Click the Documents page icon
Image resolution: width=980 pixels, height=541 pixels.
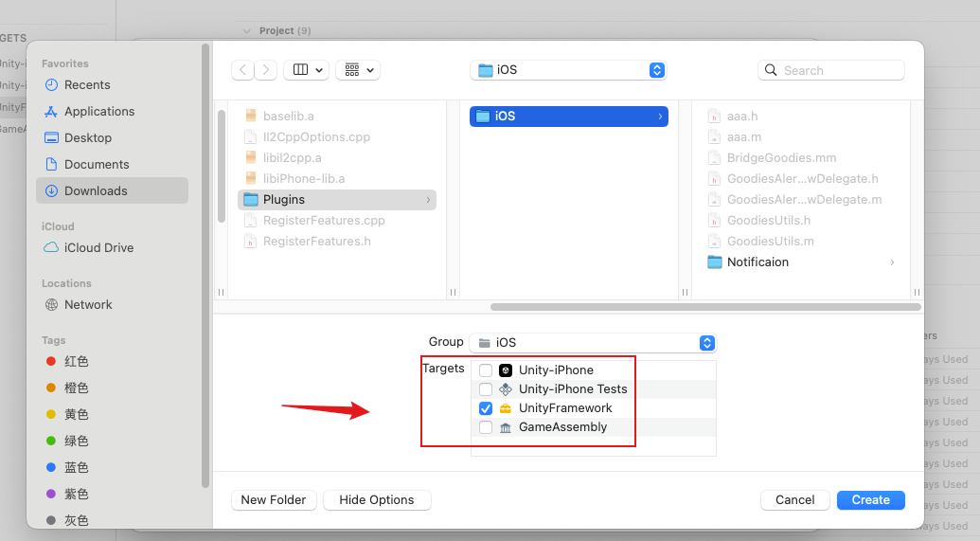tap(51, 164)
